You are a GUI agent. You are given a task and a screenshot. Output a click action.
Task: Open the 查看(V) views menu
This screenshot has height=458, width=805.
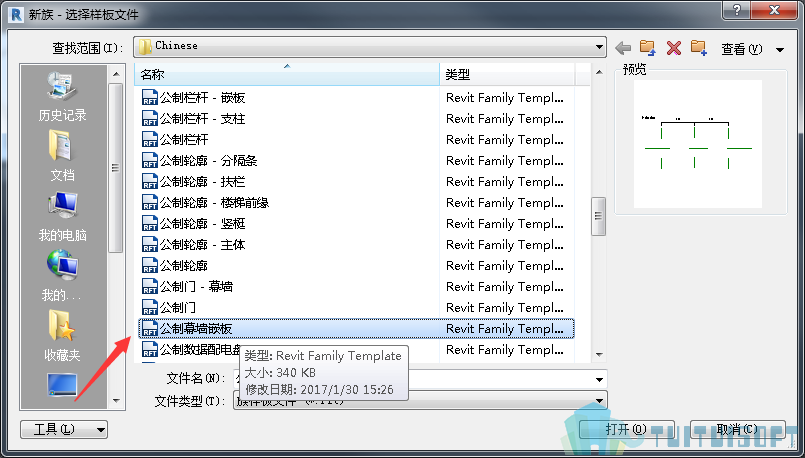741,49
